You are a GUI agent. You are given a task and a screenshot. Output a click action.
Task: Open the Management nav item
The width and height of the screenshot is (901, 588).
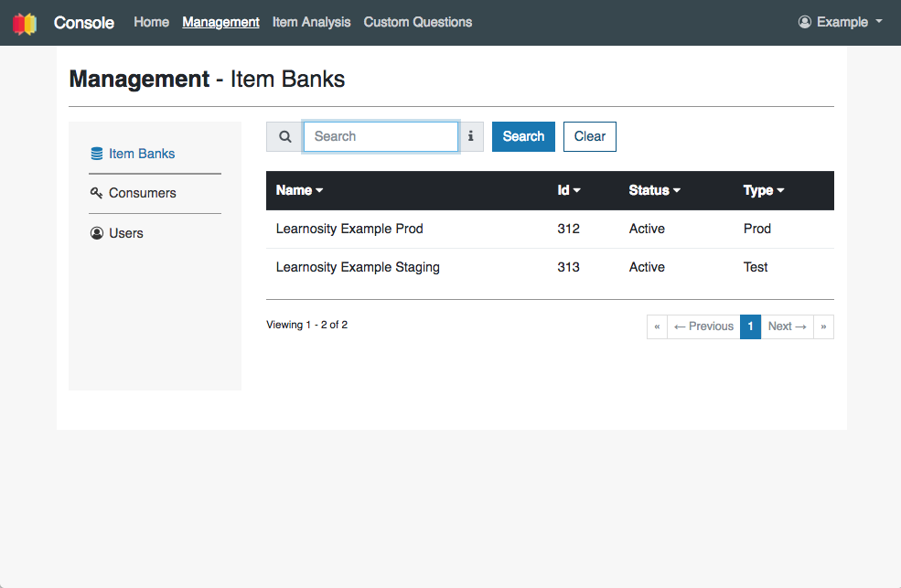pyautogui.click(x=220, y=22)
